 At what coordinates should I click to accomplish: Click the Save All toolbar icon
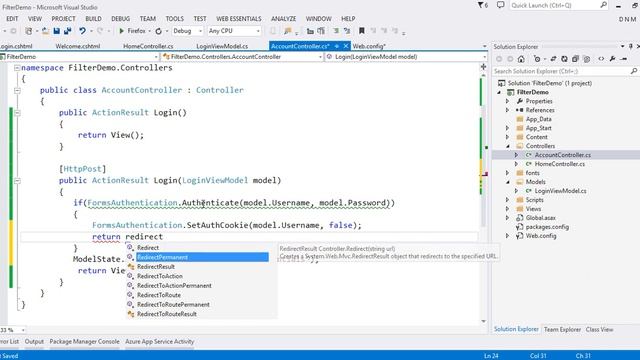pos(68,31)
